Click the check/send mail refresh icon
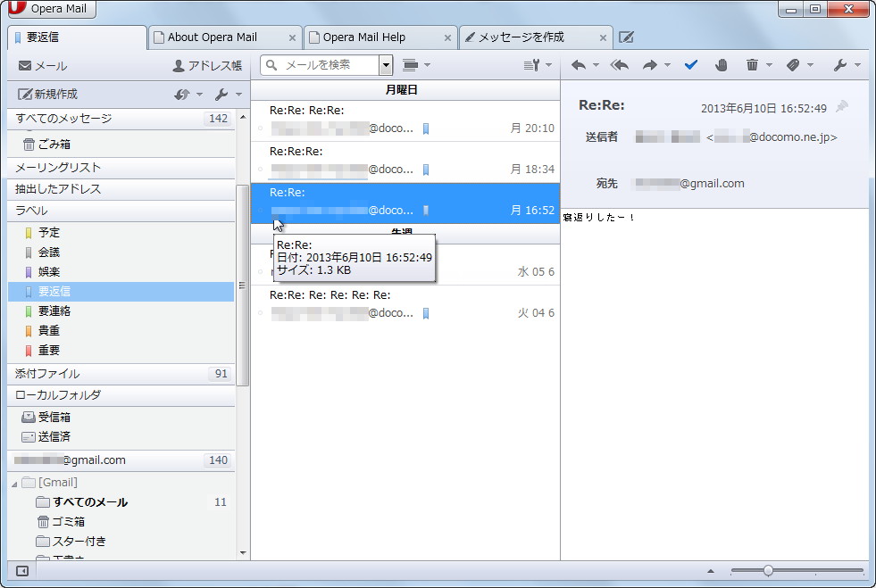The image size is (876, 588). pos(181,95)
